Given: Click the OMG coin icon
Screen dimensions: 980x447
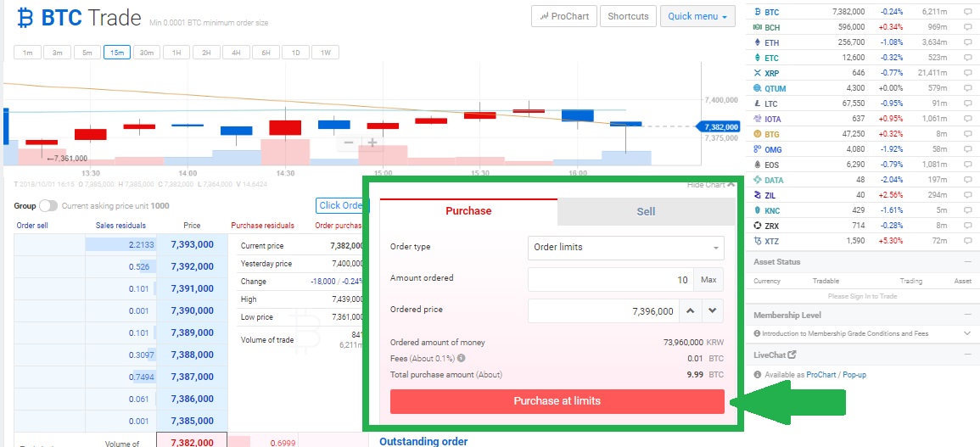Looking at the screenshot, I should pos(758,149).
